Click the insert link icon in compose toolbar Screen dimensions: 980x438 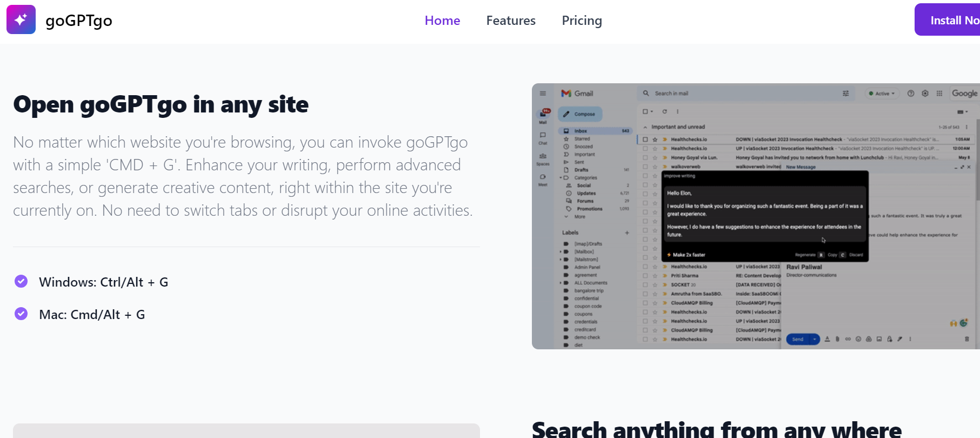(x=848, y=339)
